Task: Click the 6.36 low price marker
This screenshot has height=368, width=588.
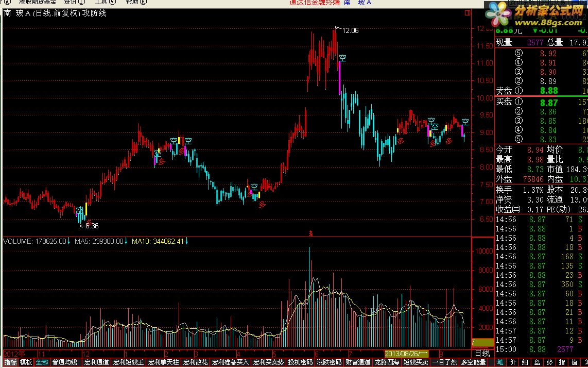Action: tap(92, 226)
